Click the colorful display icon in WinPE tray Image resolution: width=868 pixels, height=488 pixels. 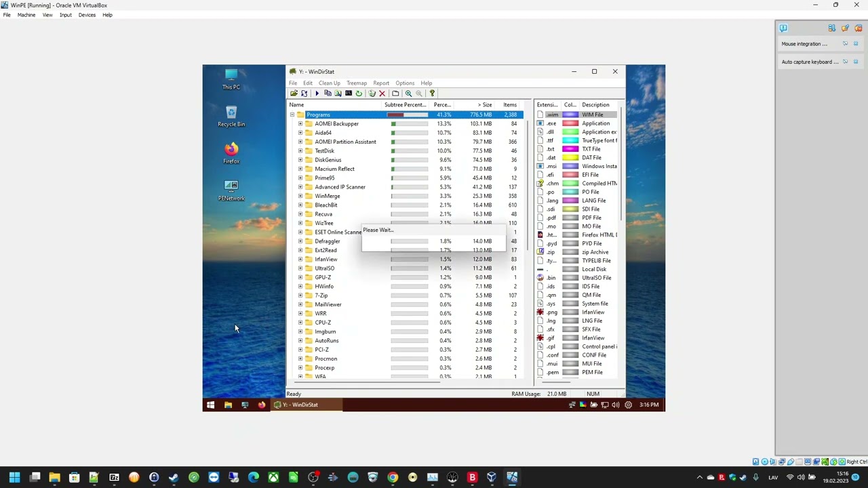pos(583,405)
